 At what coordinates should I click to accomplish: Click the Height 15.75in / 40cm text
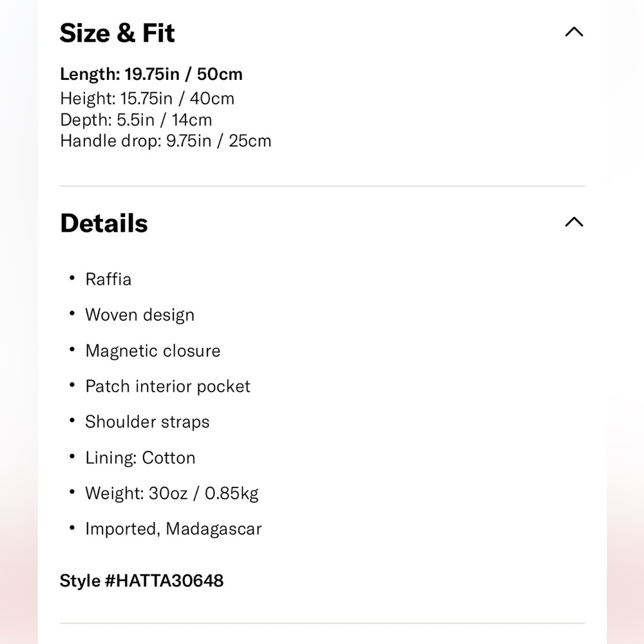coord(147,99)
